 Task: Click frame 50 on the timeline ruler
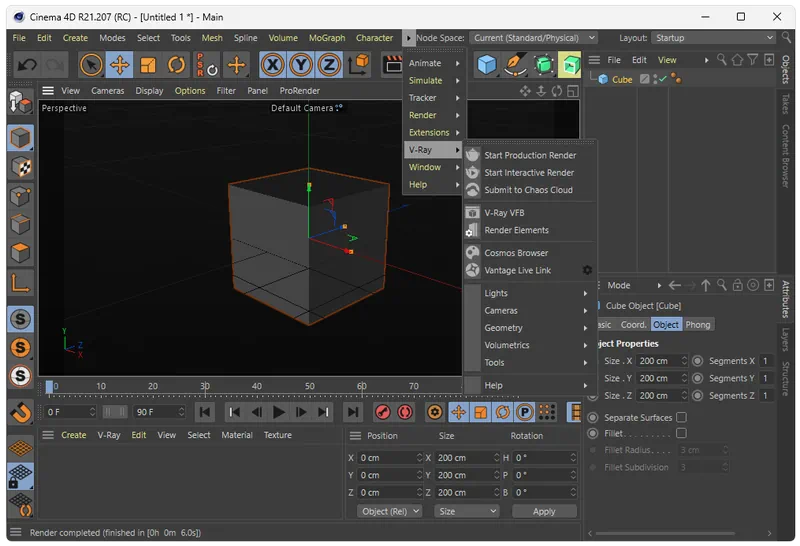click(310, 386)
